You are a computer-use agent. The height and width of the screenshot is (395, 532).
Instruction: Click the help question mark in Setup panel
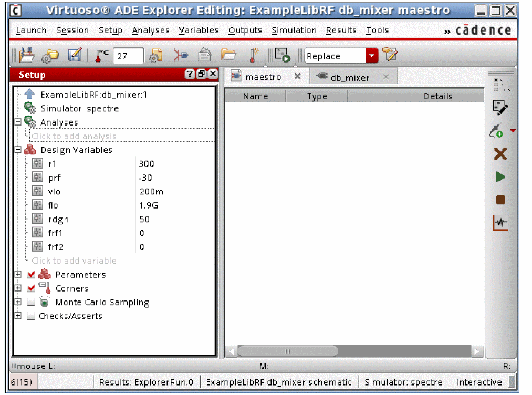pyautogui.click(x=190, y=74)
